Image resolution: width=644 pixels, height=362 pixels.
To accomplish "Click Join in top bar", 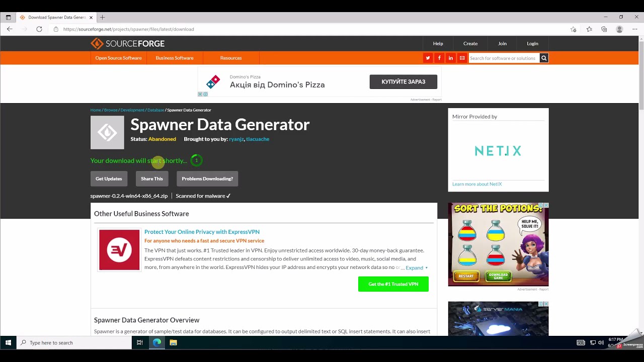I will pyautogui.click(x=502, y=44).
